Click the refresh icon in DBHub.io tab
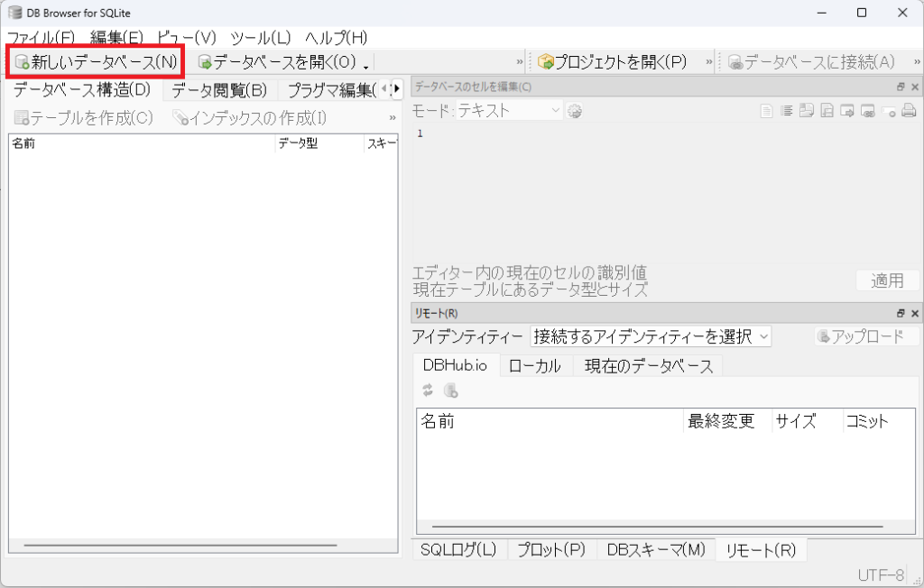924x588 pixels. (428, 390)
